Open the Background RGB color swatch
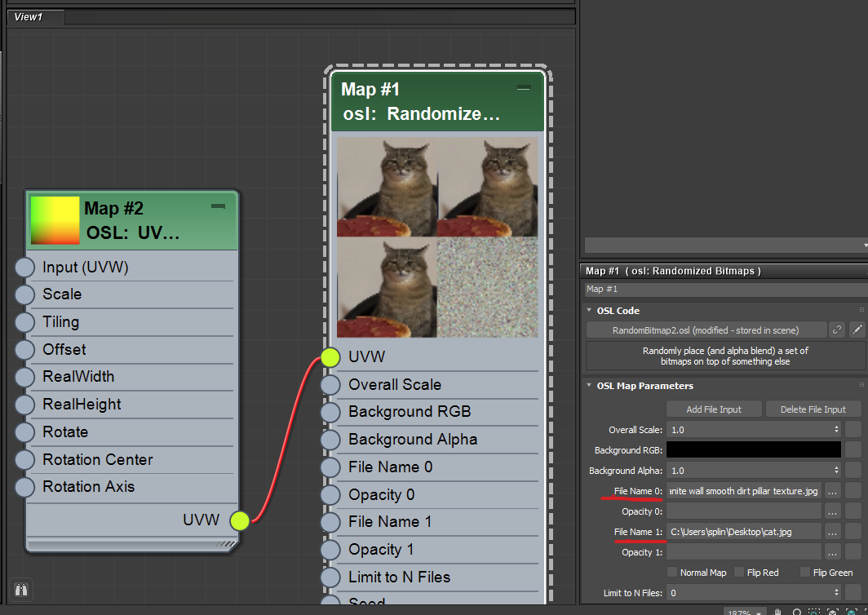The height and width of the screenshot is (615, 868). [x=752, y=449]
